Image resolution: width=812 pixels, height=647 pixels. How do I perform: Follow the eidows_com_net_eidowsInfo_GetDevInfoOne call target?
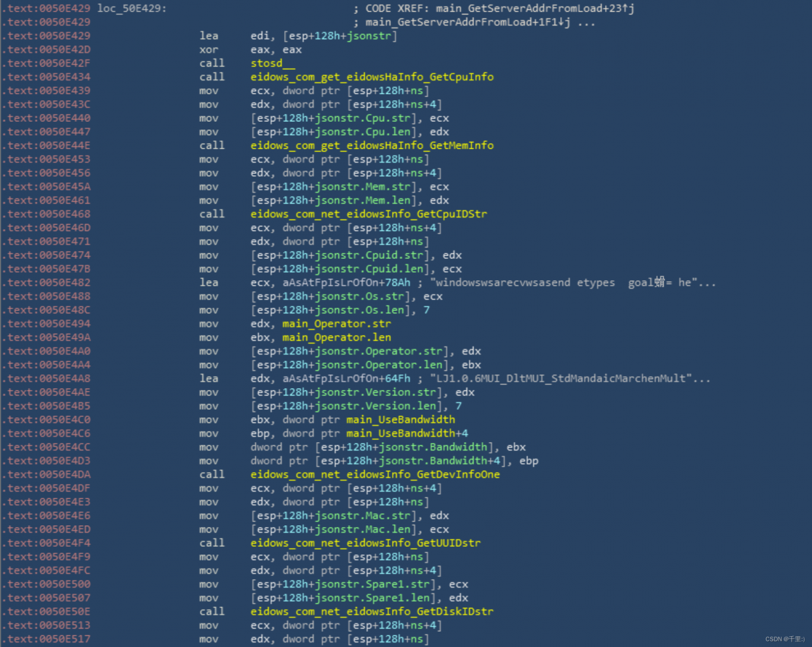tap(375, 474)
